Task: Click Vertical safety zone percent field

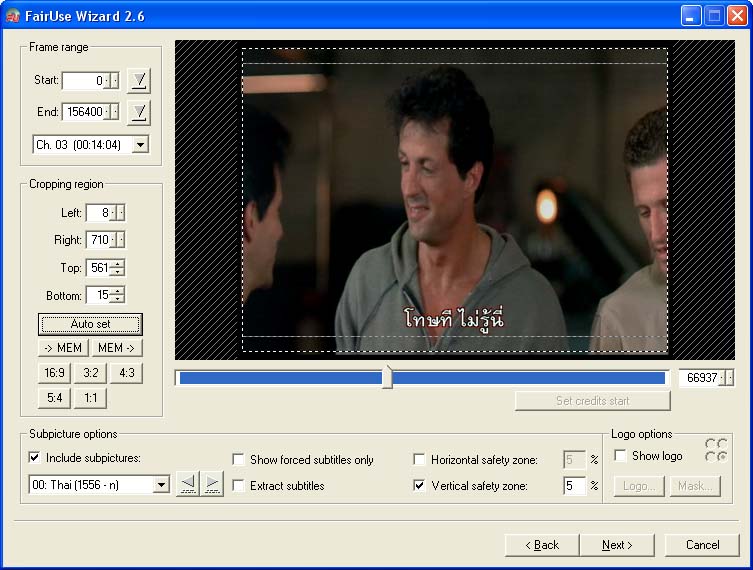Action: (574, 485)
